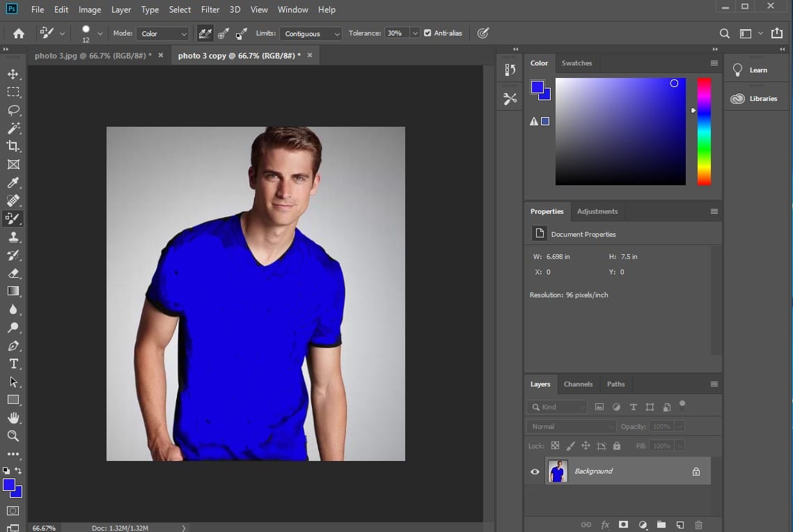Select the Lasso tool
Viewport: 793px width, 532px height.
tap(13, 110)
